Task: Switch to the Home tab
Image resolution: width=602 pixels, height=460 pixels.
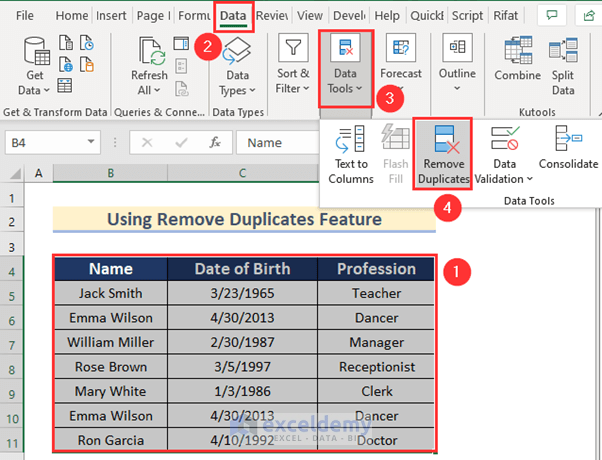Action: pos(72,16)
